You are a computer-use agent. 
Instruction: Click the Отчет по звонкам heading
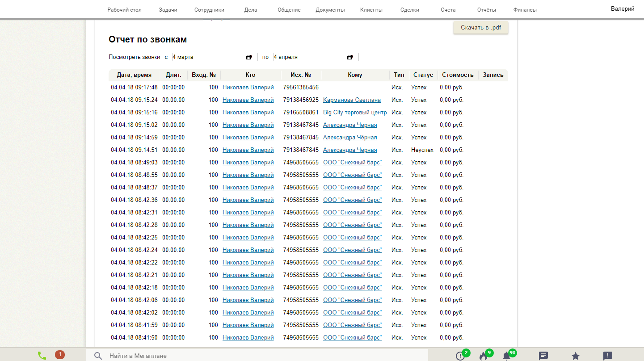pyautogui.click(x=147, y=40)
